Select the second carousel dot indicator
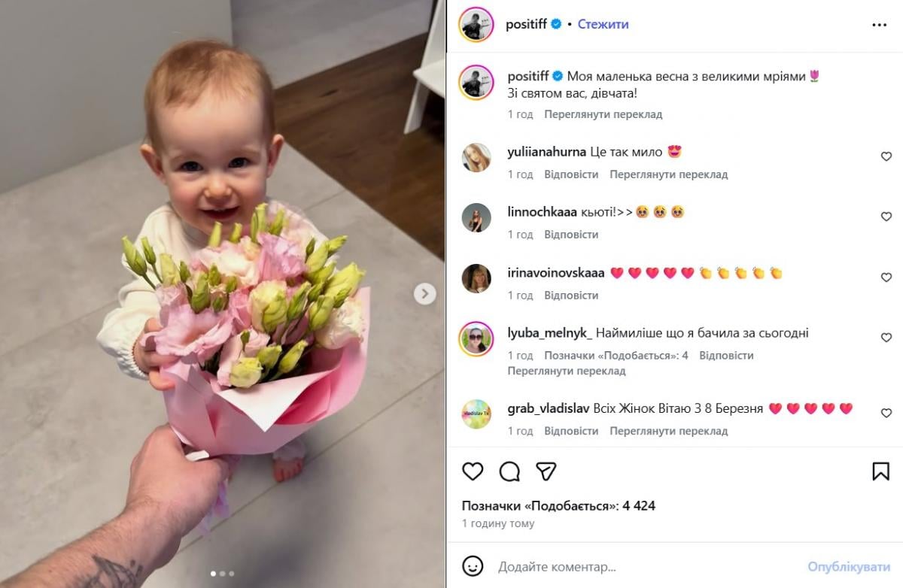Image resolution: width=903 pixels, height=588 pixels. coord(222,574)
